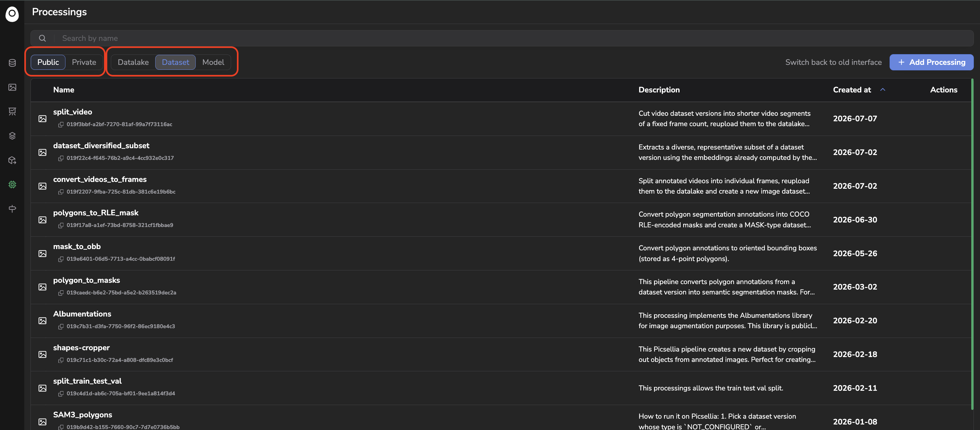Open the mask_to_obb processing
The height and width of the screenshot is (430, 980).
(x=77, y=246)
